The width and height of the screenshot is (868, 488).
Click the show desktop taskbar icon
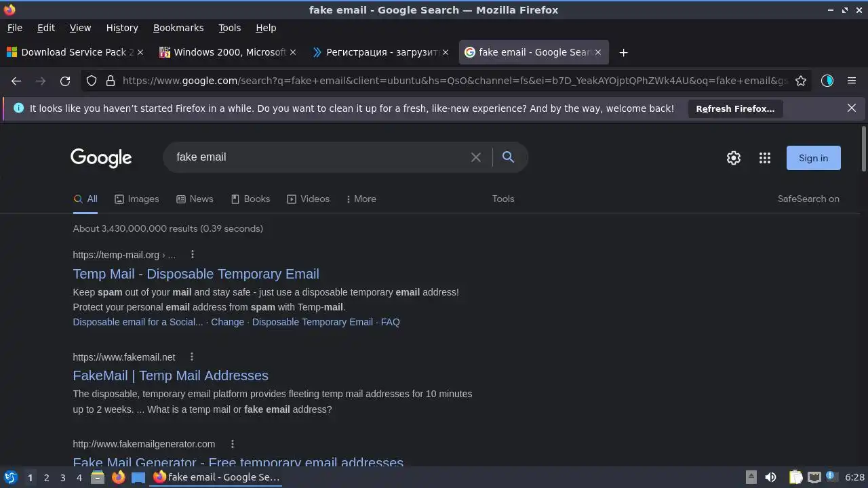coord(138,477)
